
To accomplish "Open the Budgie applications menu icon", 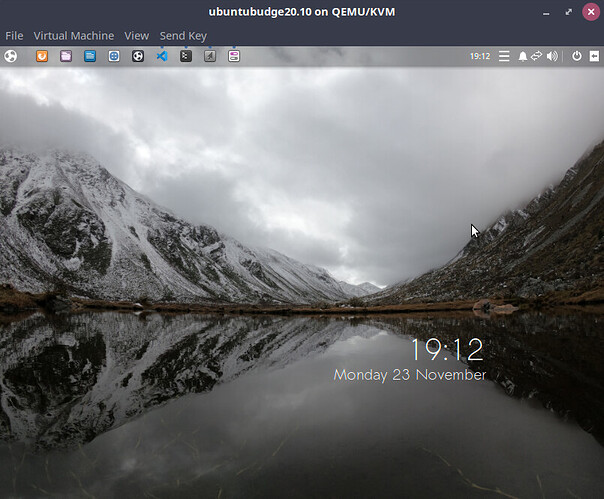I will [x=11, y=56].
